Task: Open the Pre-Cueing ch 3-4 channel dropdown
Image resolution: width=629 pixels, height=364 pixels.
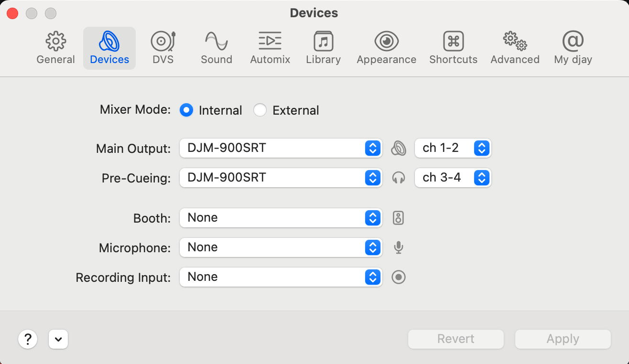Action: point(453,178)
